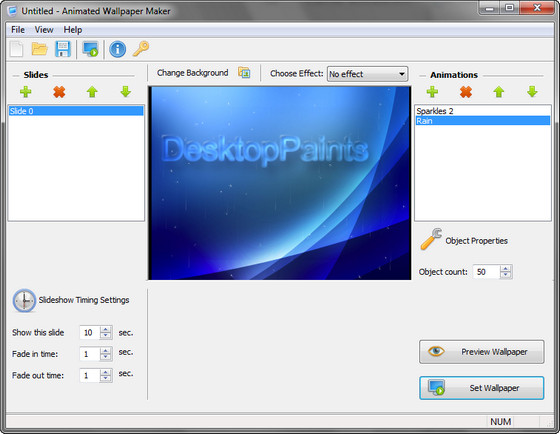Increase the Object count stepper

tap(505, 269)
